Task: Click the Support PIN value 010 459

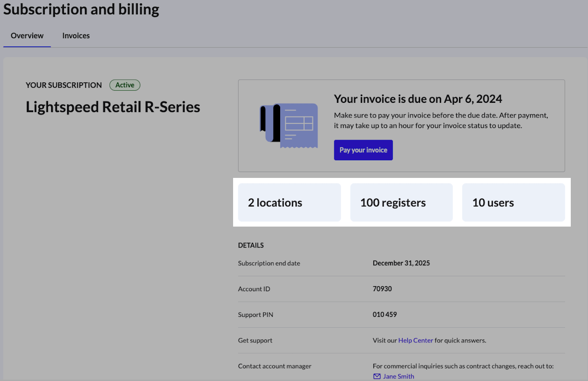Action: [x=385, y=314]
